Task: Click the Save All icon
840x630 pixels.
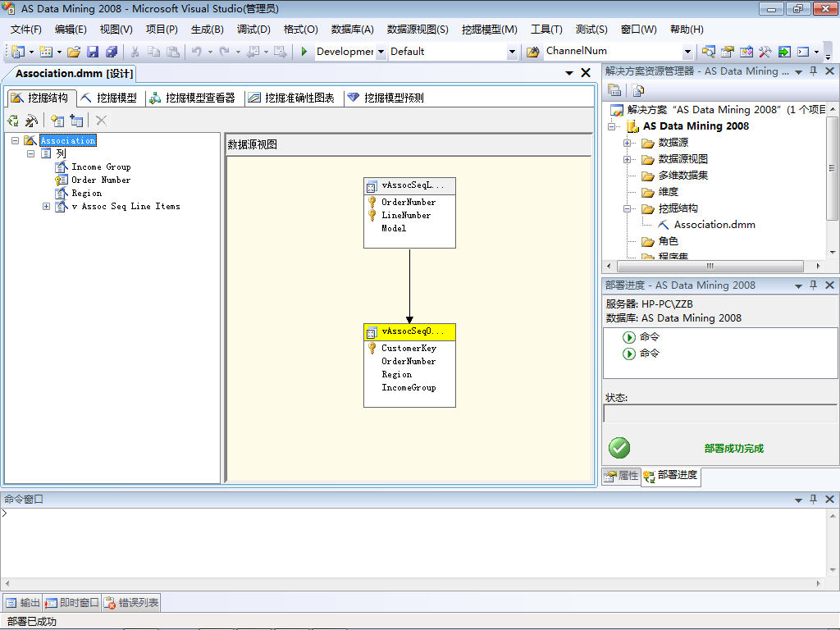Action: [x=112, y=52]
